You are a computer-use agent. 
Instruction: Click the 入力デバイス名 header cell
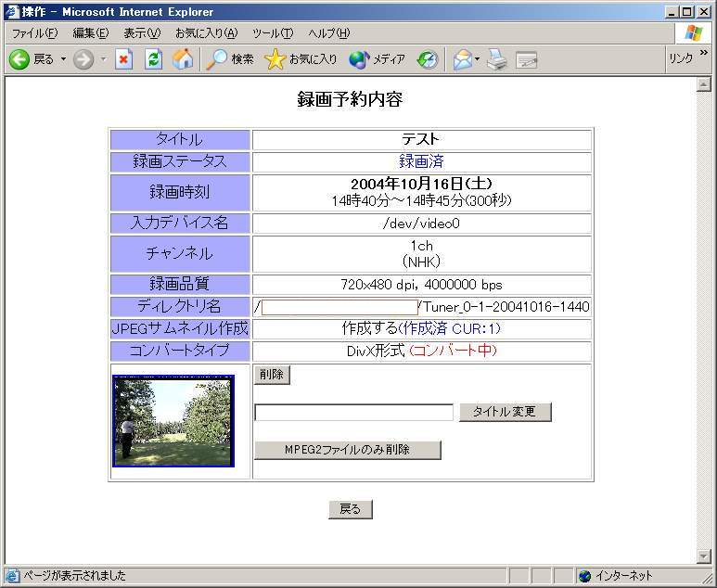[x=180, y=224]
